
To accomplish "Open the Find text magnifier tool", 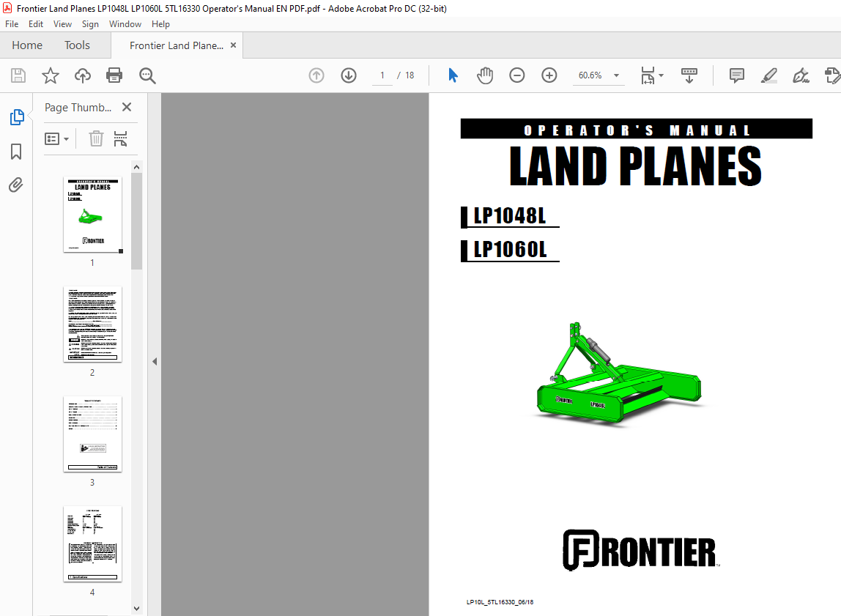I will [147, 75].
